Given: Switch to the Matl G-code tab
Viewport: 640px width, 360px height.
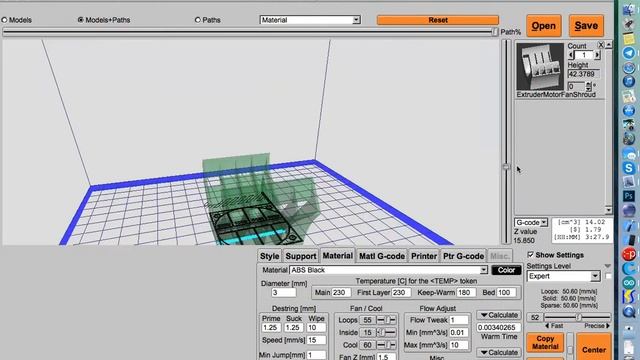Looking at the screenshot, I should pyautogui.click(x=382, y=256).
